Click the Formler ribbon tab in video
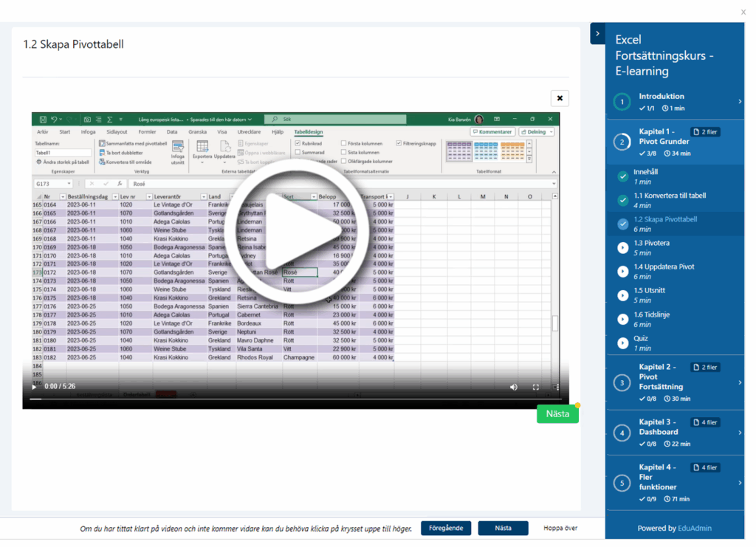The height and width of the screenshot is (547, 756). click(147, 132)
